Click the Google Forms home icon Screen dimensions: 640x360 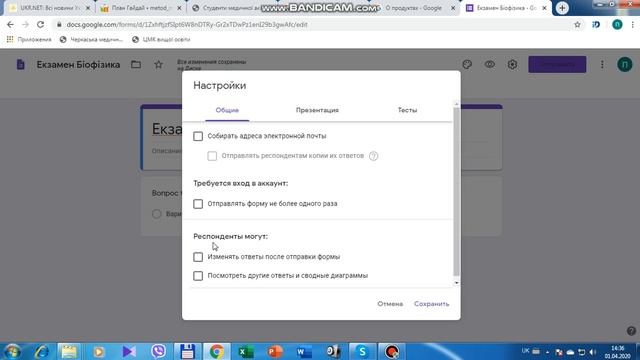click(x=20, y=64)
